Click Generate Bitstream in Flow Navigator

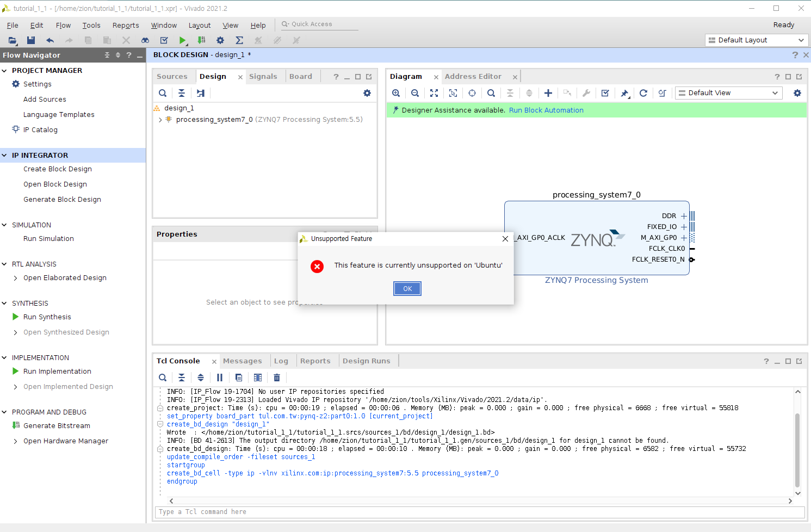(x=57, y=426)
